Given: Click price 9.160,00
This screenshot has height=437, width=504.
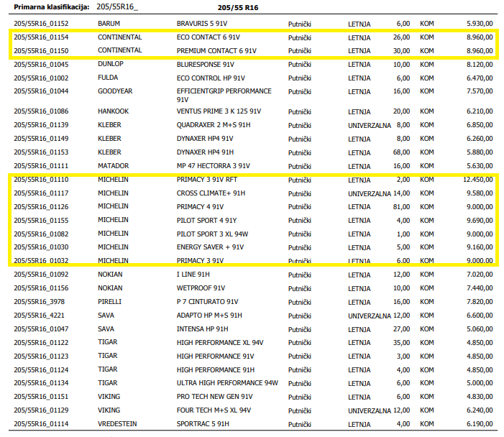Looking at the screenshot, I should pyautogui.click(x=480, y=247).
